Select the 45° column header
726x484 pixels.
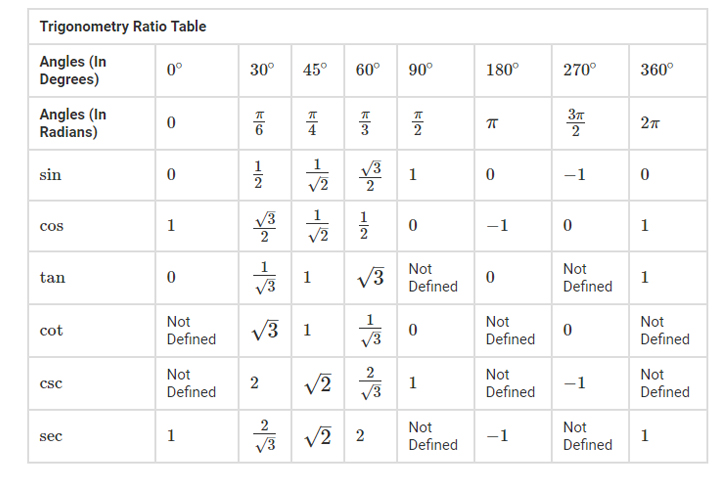coord(314,70)
